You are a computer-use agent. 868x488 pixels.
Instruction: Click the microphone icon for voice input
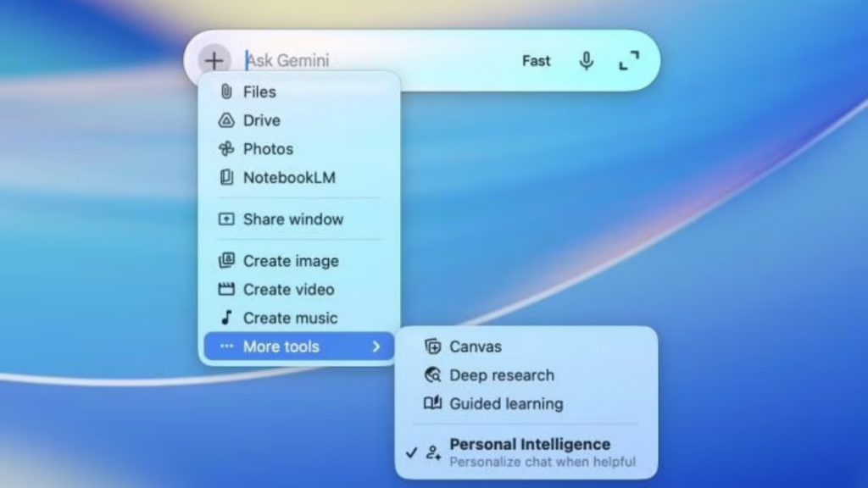click(x=587, y=60)
